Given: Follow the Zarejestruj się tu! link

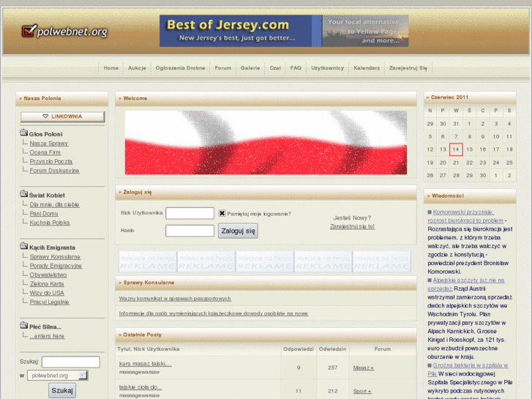Looking at the screenshot, I should 352,226.
